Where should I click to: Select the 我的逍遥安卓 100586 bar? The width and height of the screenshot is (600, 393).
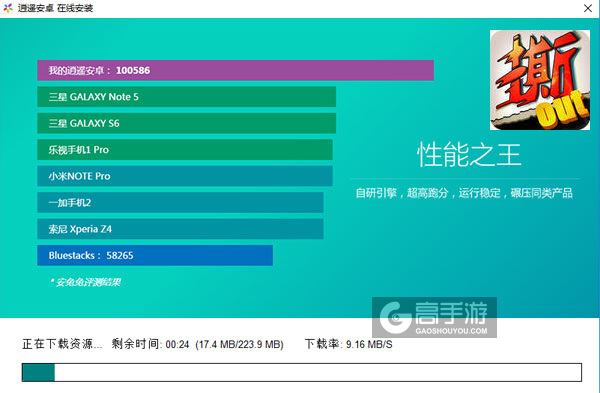235,70
